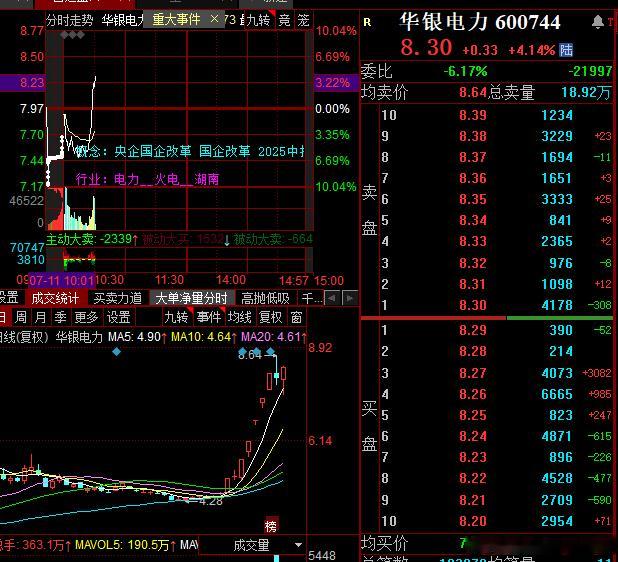The image size is (618, 562).
Task: Click the MAVOL5: 190.5万 volume label
Action: pyautogui.click(x=125, y=545)
